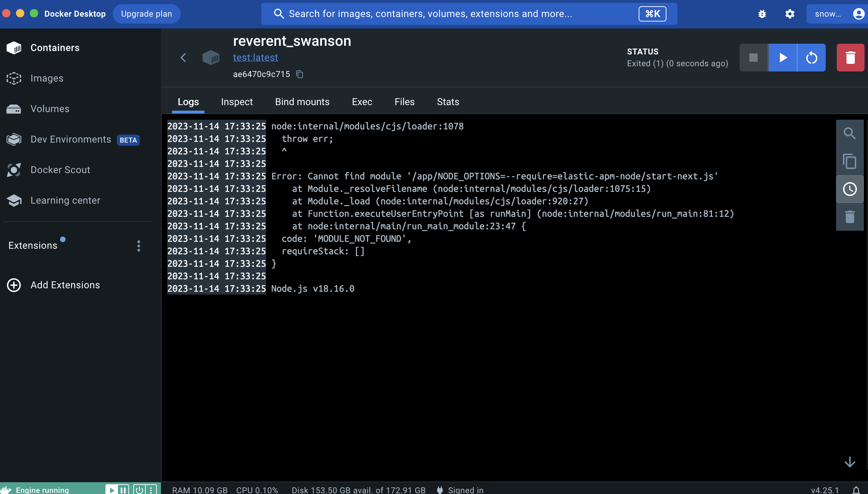Go back with the left chevron arrow
Image resolution: width=868 pixels, height=494 pixels.
pyautogui.click(x=184, y=58)
